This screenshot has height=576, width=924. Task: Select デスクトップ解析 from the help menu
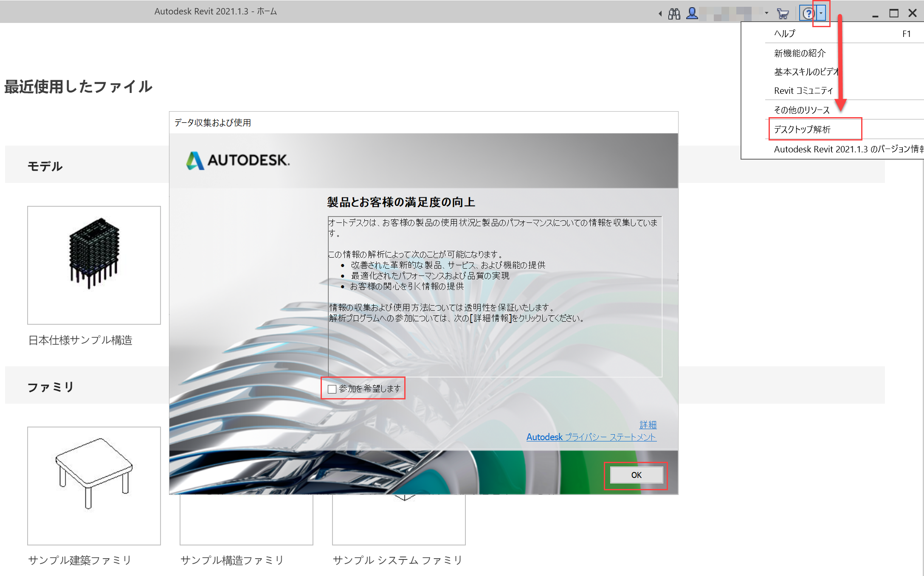click(802, 129)
